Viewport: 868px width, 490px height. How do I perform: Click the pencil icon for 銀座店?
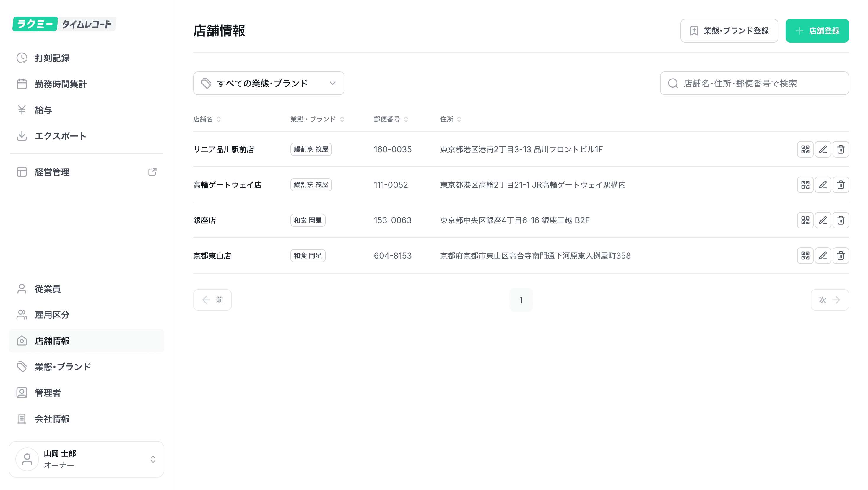pos(823,220)
